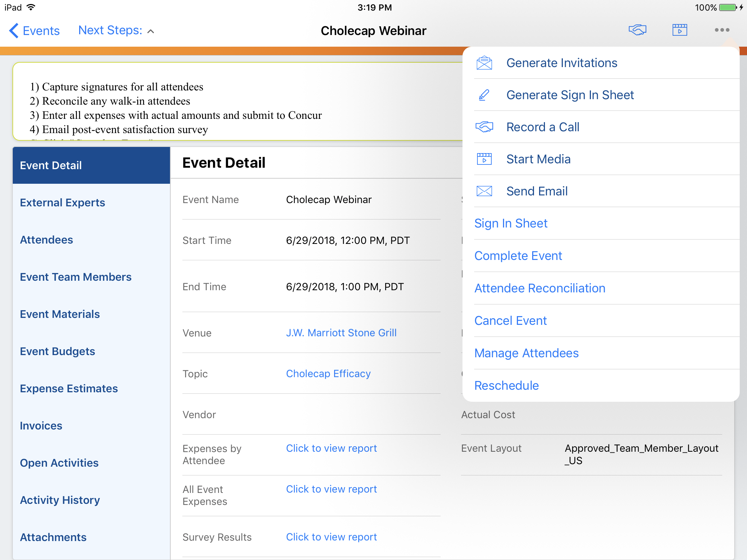Open the Expense Estimates section
The image size is (747, 560).
tap(69, 388)
